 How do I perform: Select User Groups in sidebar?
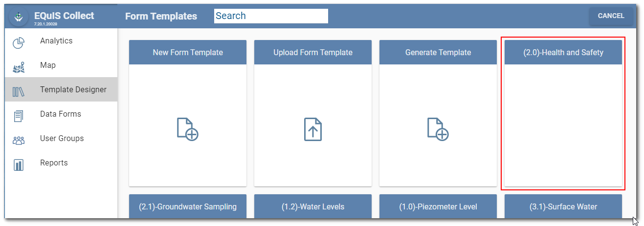click(62, 139)
